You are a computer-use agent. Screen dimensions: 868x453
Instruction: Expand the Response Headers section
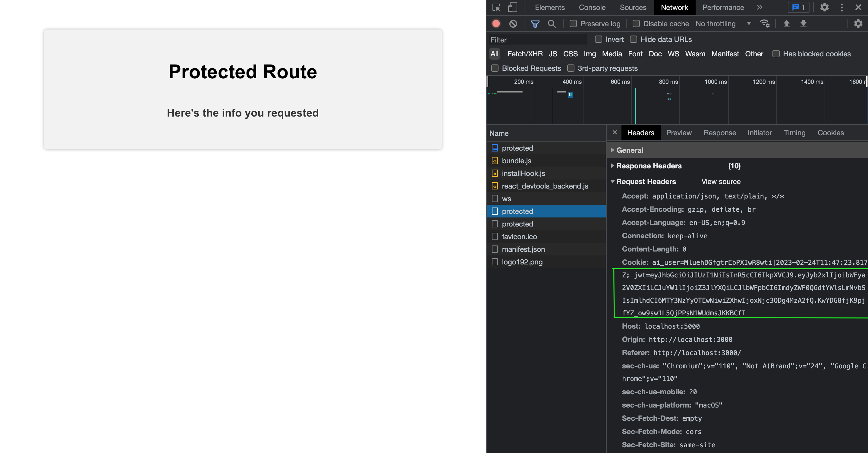pyautogui.click(x=649, y=166)
